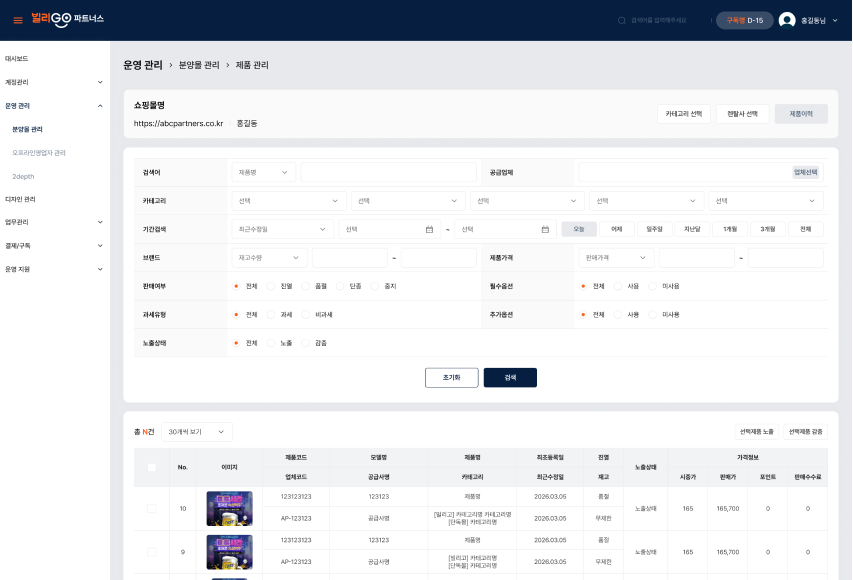Screen dimensions: 853x580
Task: Open the 재고수량 dropdown
Action: (x=269, y=258)
